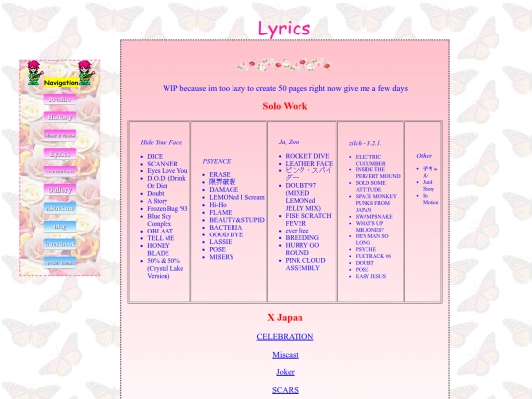532x399 pixels.
Task: Click Frozen Bug '93 entry
Action: [x=167, y=208]
